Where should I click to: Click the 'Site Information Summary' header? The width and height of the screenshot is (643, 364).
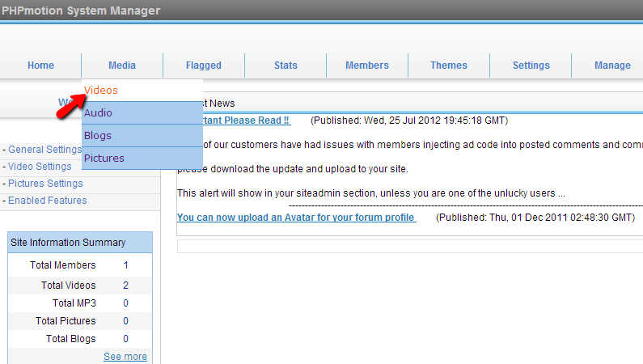(x=80, y=242)
